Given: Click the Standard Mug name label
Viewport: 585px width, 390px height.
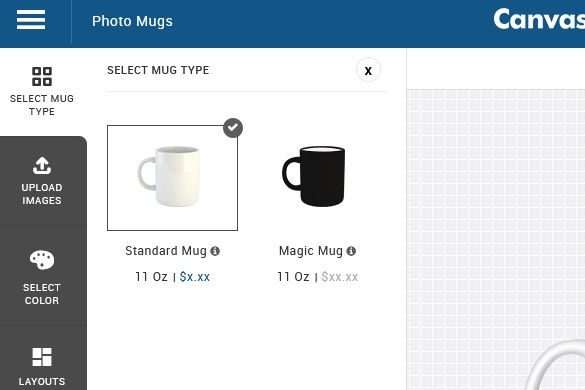Looking at the screenshot, I should point(166,251).
